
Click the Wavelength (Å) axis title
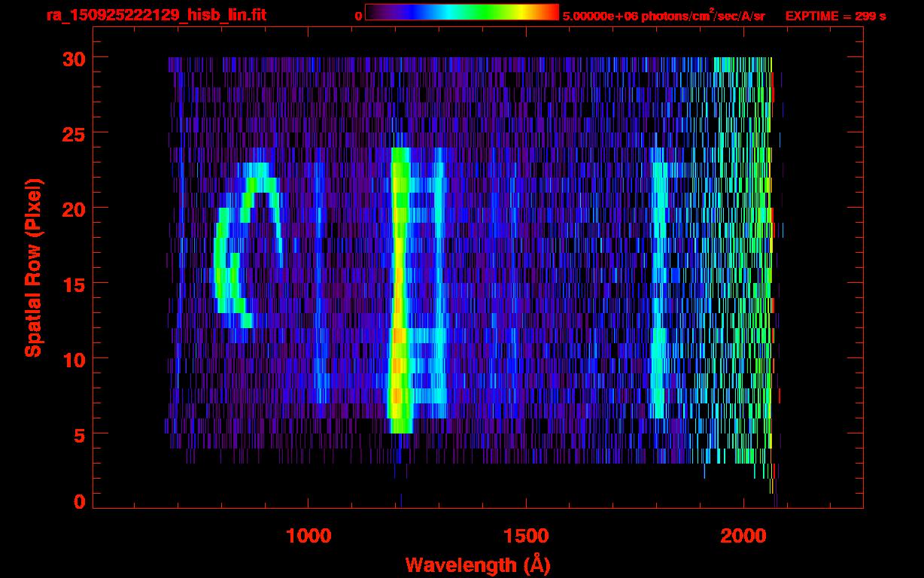pyautogui.click(x=476, y=564)
